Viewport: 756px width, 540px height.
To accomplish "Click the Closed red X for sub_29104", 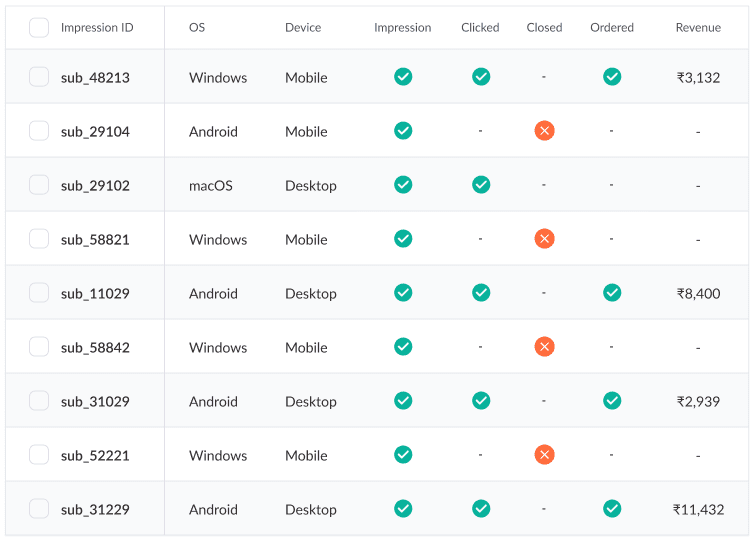I will click(x=544, y=131).
